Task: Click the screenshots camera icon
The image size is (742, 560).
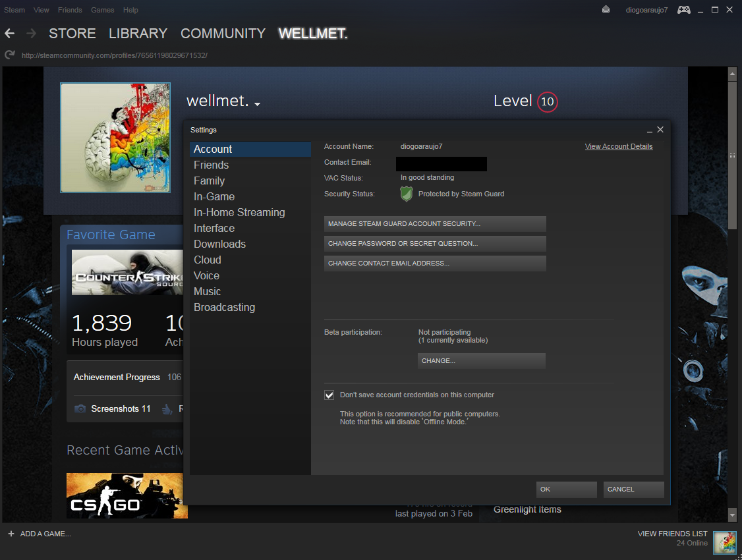Action: pyautogui.click(x=80, y=408)
